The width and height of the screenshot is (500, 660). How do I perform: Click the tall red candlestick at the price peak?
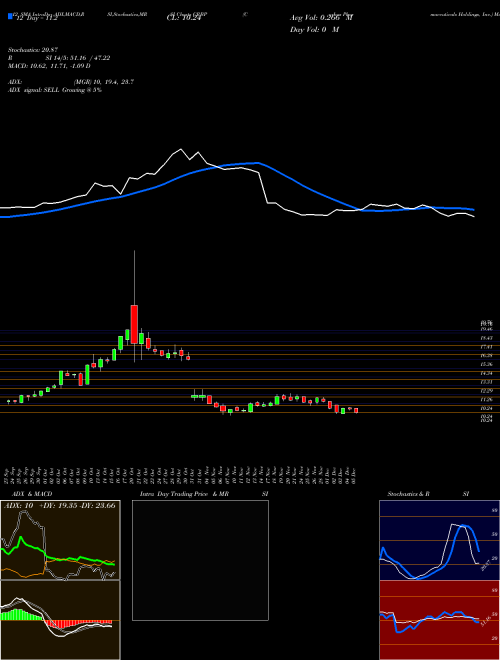[x=134, y=324]
